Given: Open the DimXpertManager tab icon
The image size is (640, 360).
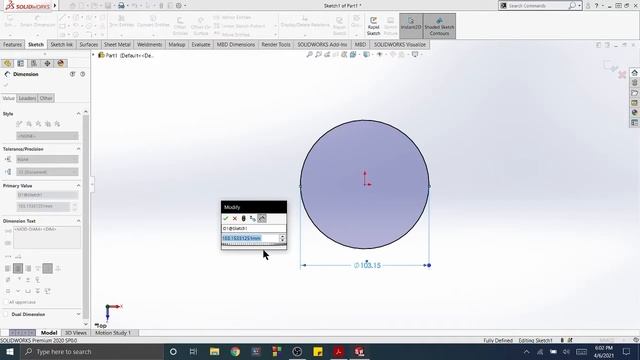Looking at the screenshot, I should click(47, 63).
